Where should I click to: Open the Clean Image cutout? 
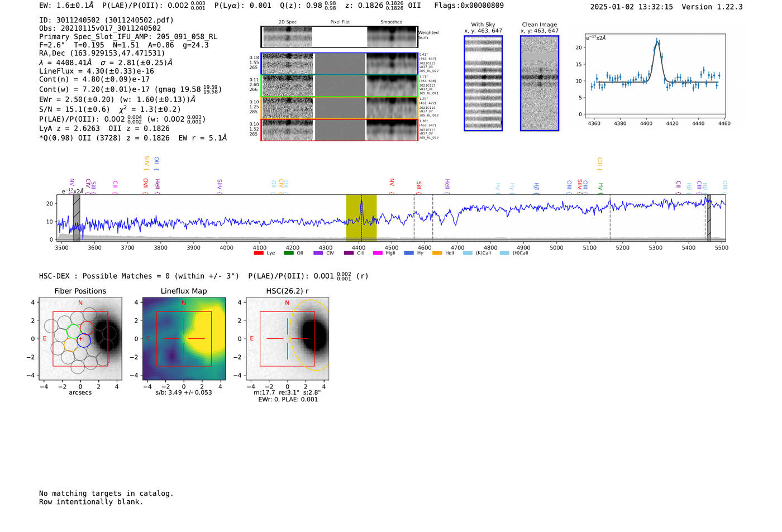pyautogui.click(x=540, y=83)
